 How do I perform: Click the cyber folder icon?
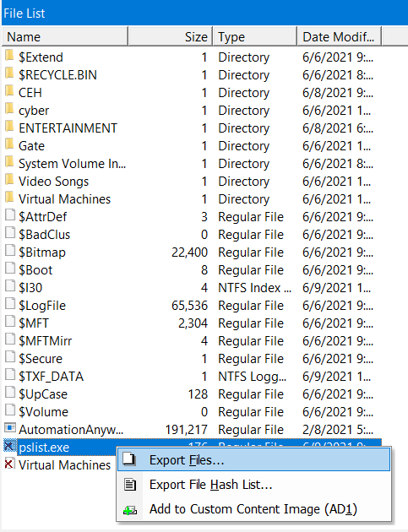(x=9, y=109)
